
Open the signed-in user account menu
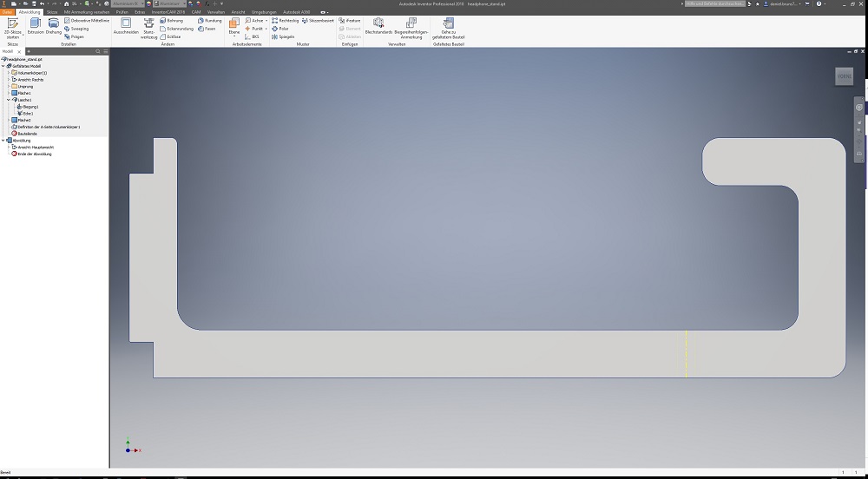coord(782,3)
